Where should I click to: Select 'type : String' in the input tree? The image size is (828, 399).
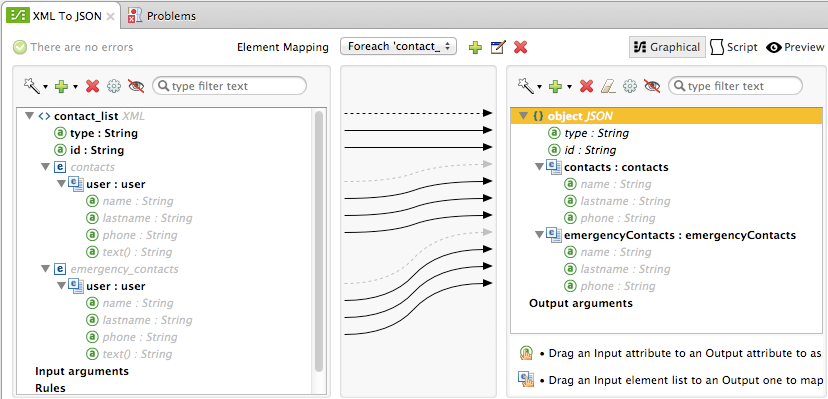(x=104, y=133)
